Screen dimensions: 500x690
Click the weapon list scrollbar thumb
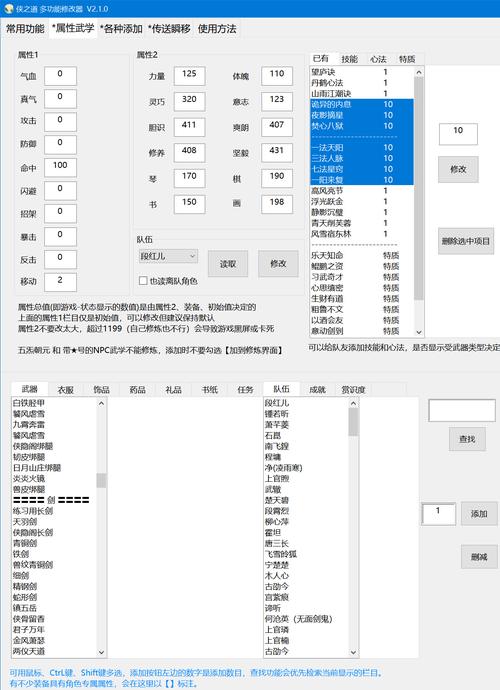click(101, 480)
